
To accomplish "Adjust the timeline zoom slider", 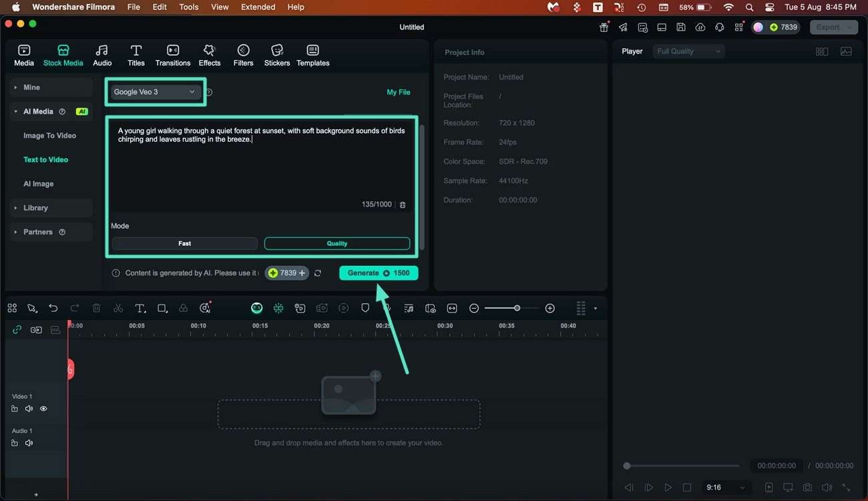I will coord(517,308).
